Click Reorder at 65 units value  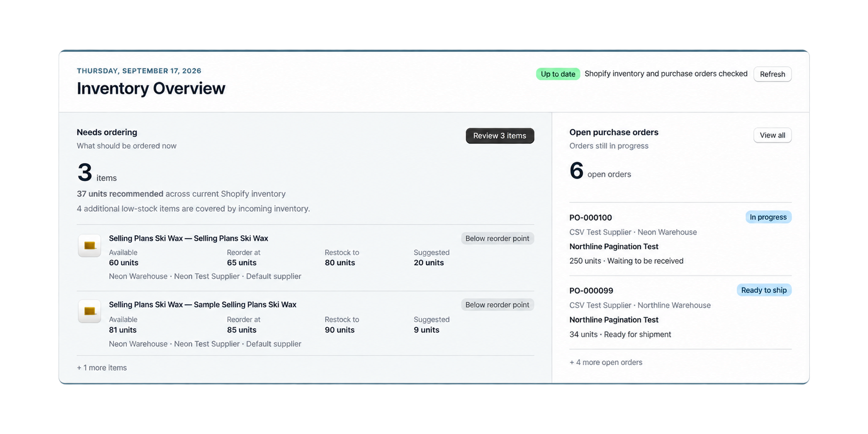[x=242, y=263]
